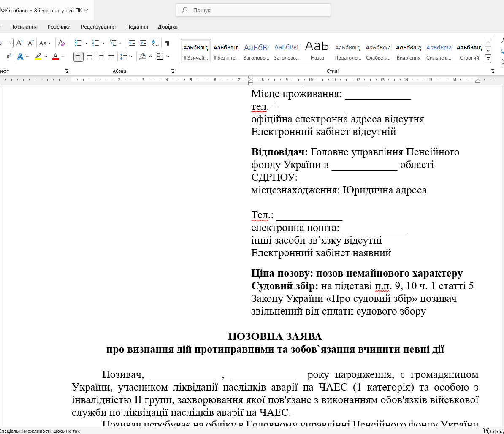
Task: Increase the font size
Action: [x=19, y=43]
